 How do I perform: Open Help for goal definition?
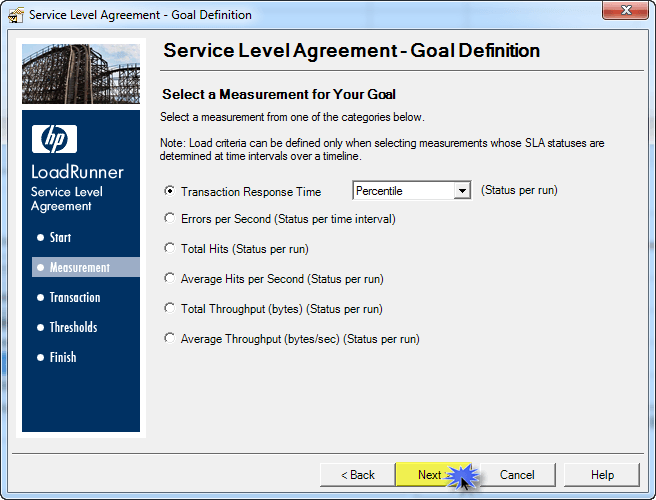[x=601, y=475]
